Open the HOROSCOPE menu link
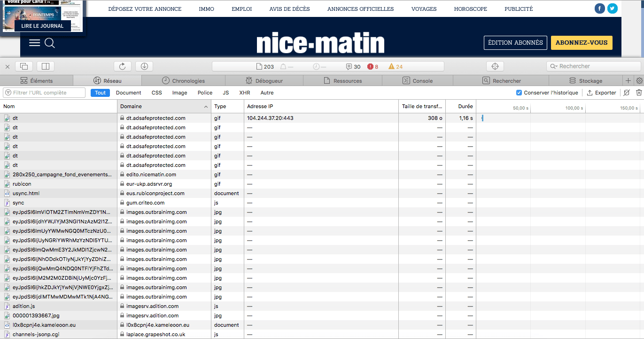The image size is (644, 339). point(471,9)
